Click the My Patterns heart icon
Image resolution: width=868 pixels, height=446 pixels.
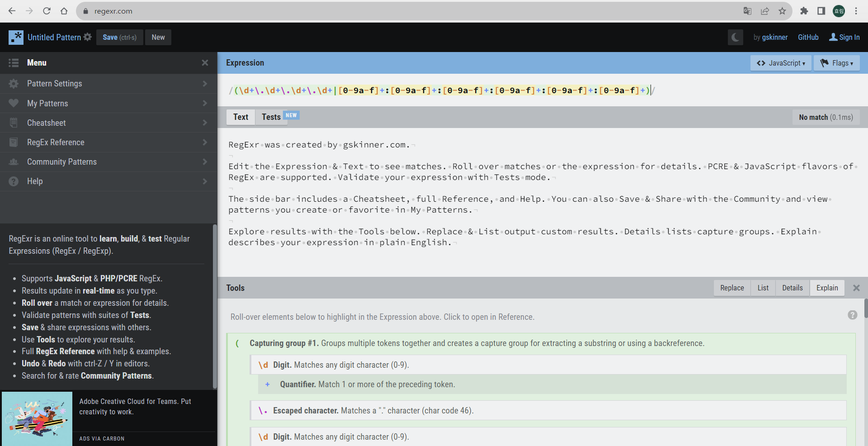tap(14, 103)
